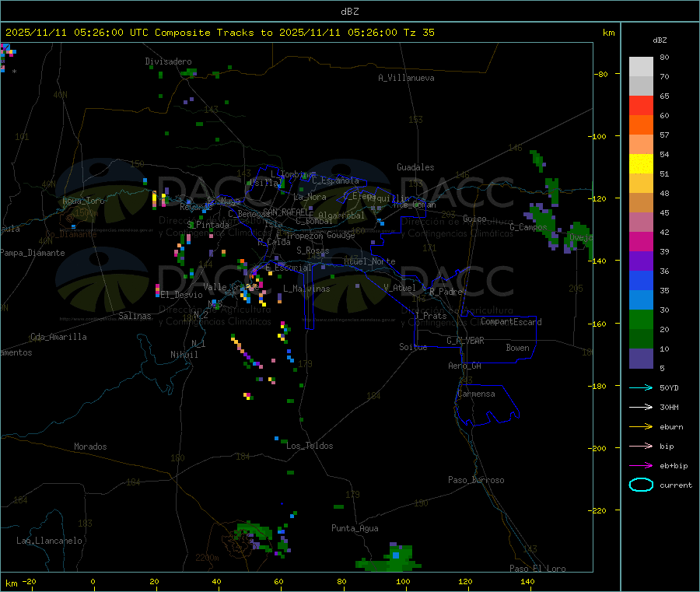Click the Los_Toldos map label
The image size is (700, 592).
tap(310, 446)
